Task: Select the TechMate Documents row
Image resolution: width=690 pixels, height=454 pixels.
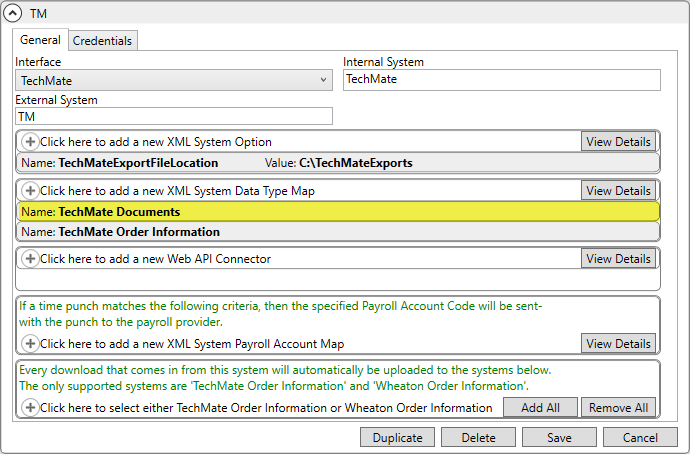Action: (338, 212)
